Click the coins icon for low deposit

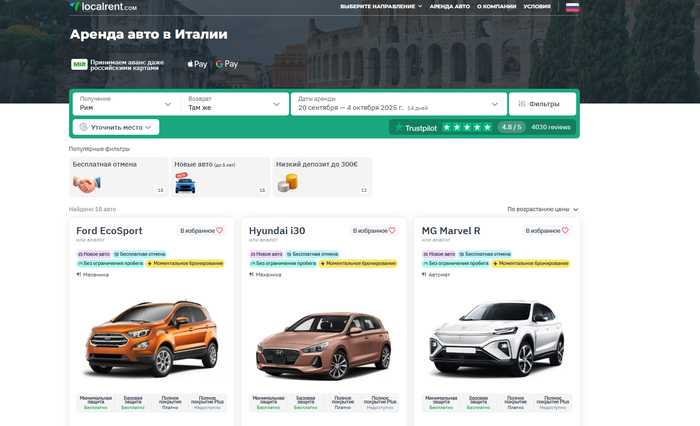click(288, 183)
